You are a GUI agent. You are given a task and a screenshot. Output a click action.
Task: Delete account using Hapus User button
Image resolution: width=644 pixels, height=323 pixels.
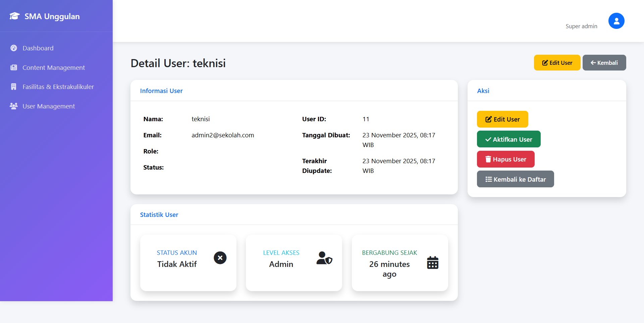pyautogui.click(x=505, y=159)
